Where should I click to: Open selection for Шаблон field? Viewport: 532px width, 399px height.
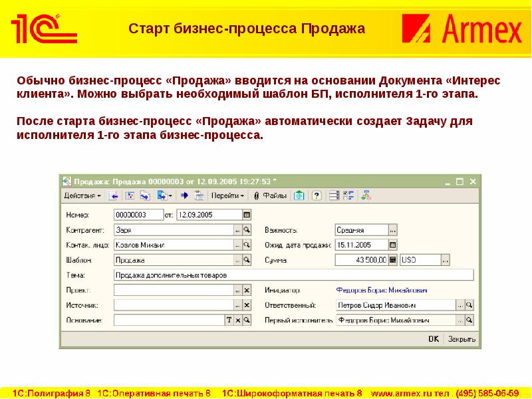tap(237, 260)
